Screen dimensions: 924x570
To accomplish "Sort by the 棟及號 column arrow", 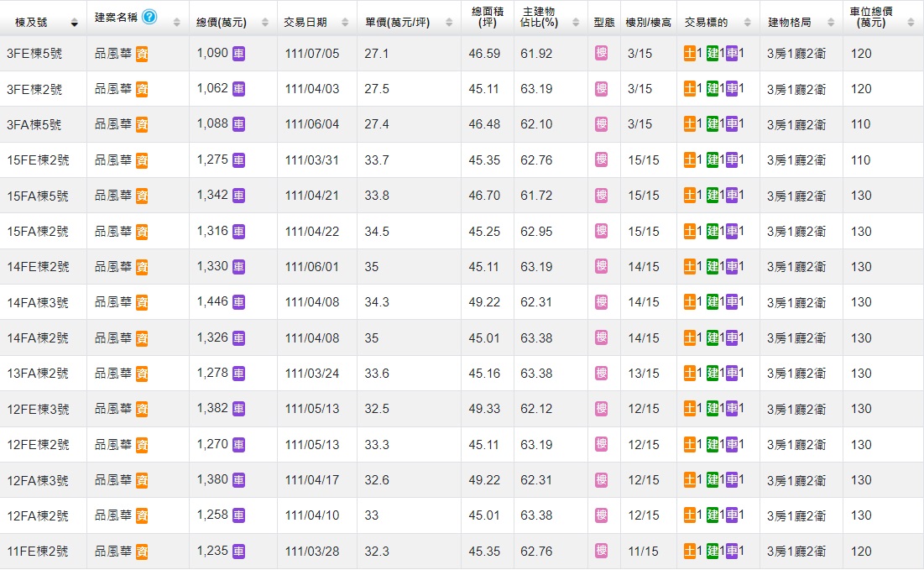I will pyautogui.click(x=75, y=23).
